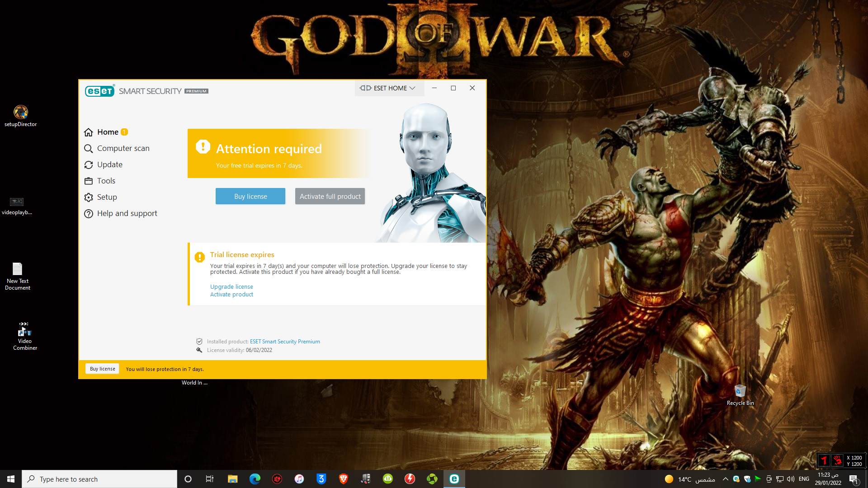The height and width of the screenshot is (488, 868).
Task: Click the Attention required warning icon
Action: click(203, 146)
